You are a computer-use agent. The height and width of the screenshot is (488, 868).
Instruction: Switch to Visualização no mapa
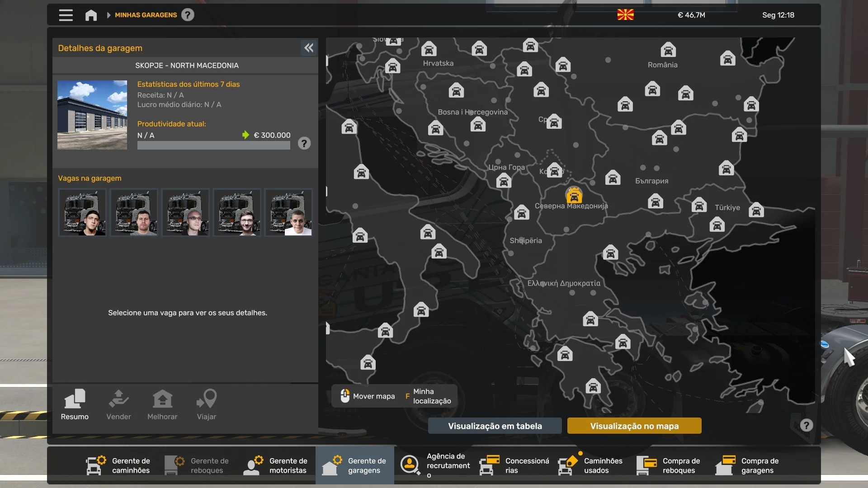point(634,426)
